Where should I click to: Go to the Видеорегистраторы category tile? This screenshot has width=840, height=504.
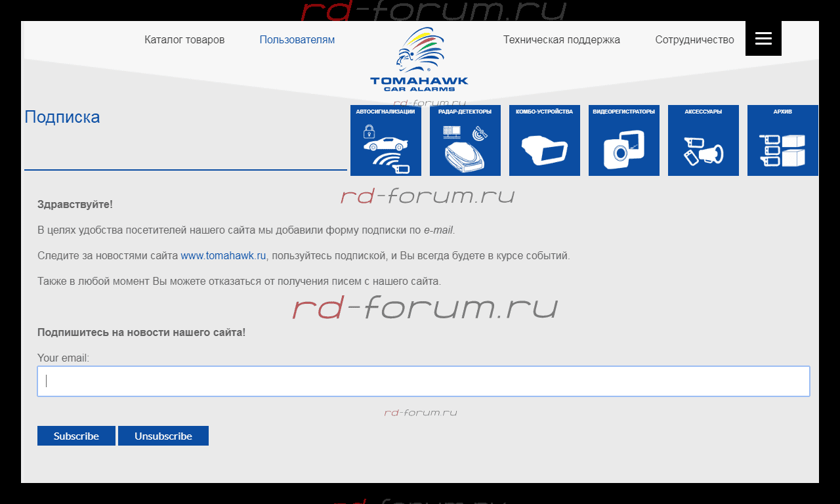click(x=624, y=140)
